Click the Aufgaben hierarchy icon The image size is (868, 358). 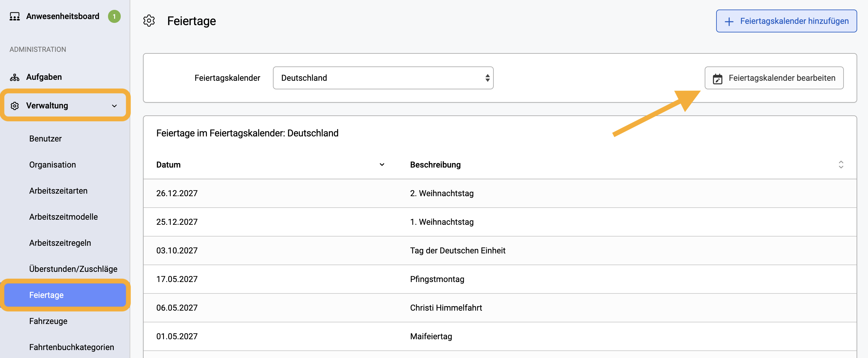[x=15, y=77]
